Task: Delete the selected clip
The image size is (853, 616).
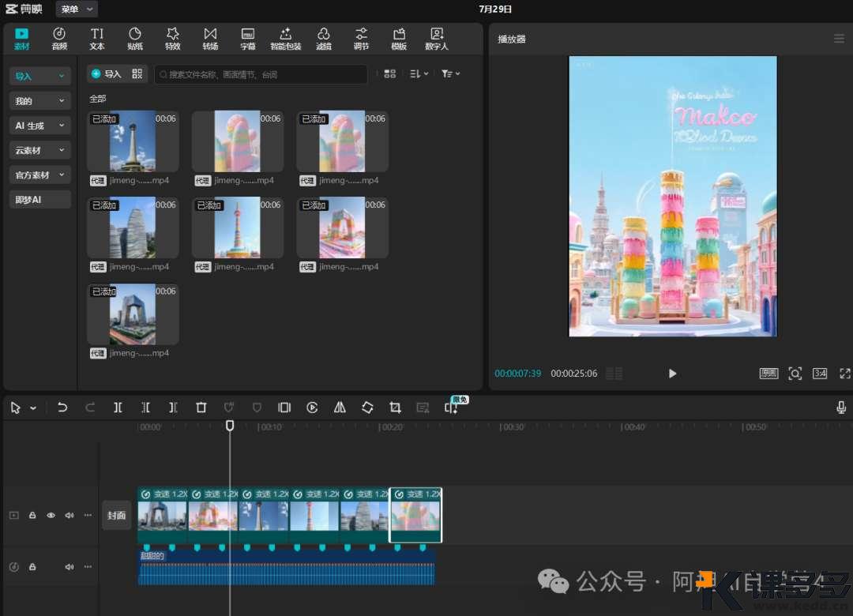Action: tap(201, 407)
